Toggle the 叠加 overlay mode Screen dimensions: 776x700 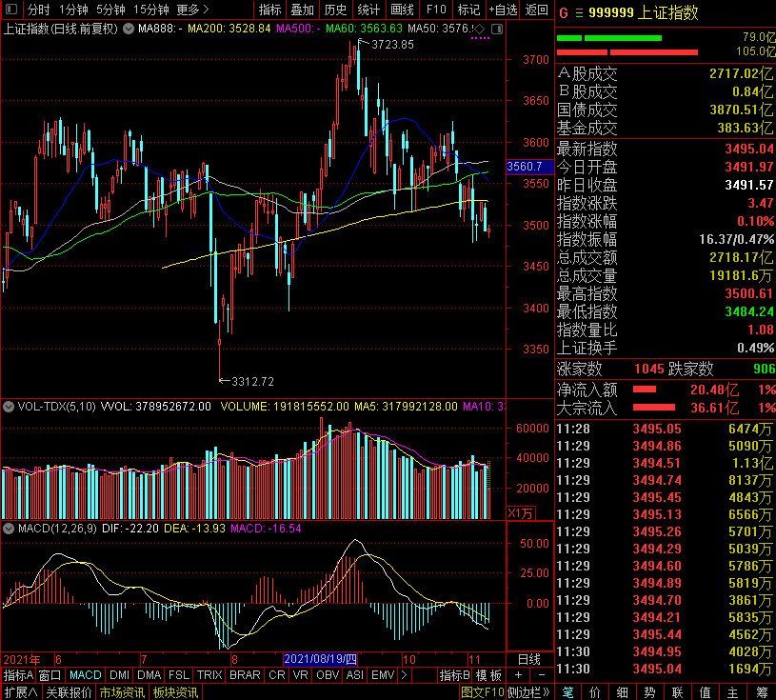pos(302,10)
